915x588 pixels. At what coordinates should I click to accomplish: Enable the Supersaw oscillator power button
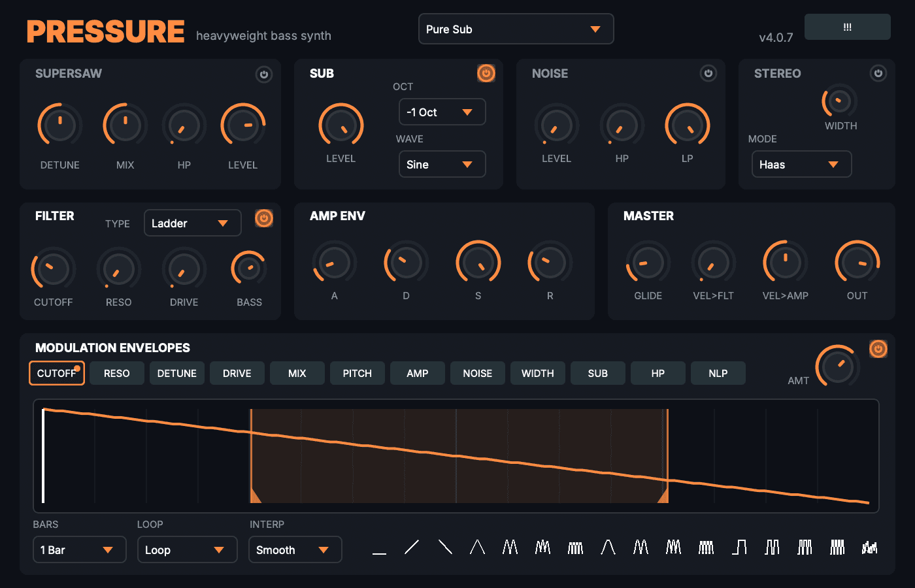point(264,74)
